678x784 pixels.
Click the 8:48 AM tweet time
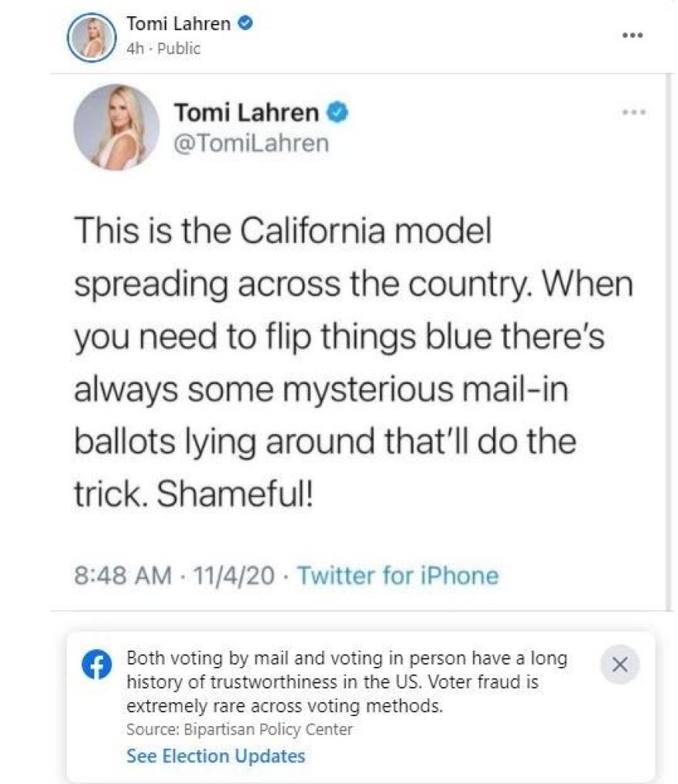[123, 575]
